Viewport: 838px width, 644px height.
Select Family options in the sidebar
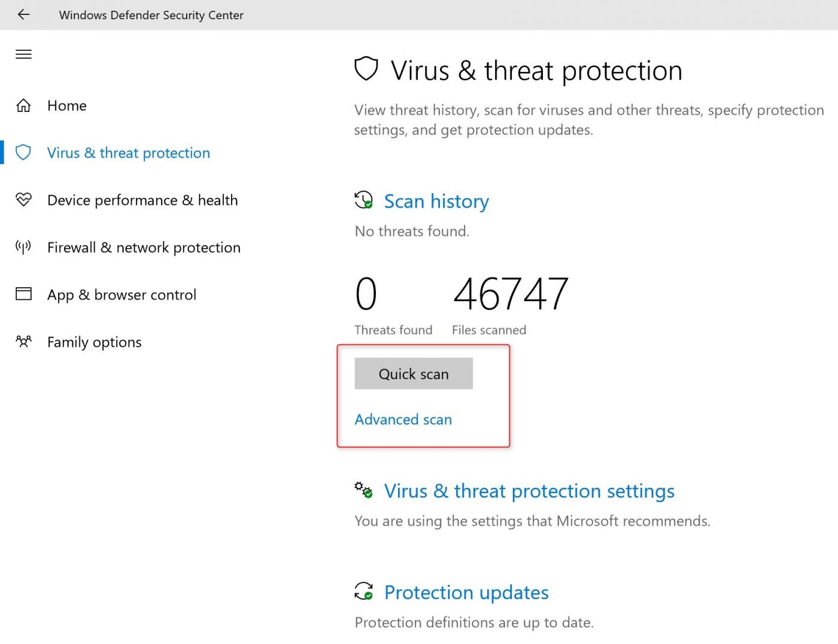[x=94, y=342]
